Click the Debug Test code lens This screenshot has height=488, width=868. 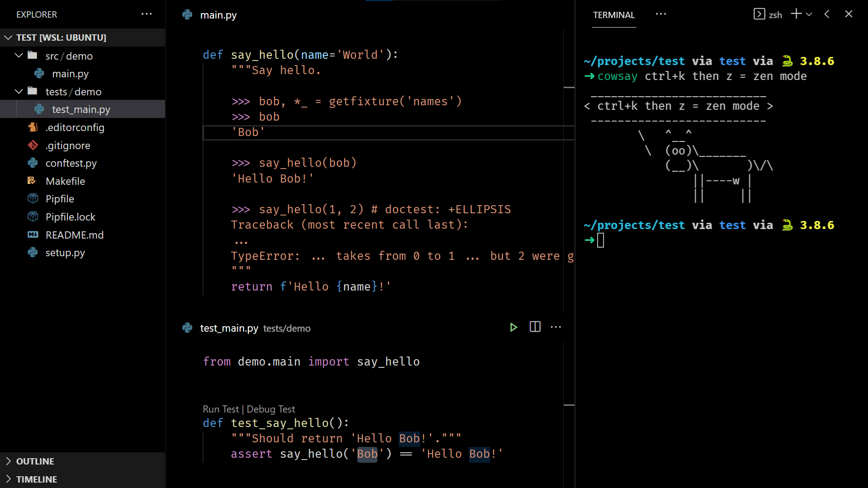[270, 409]
